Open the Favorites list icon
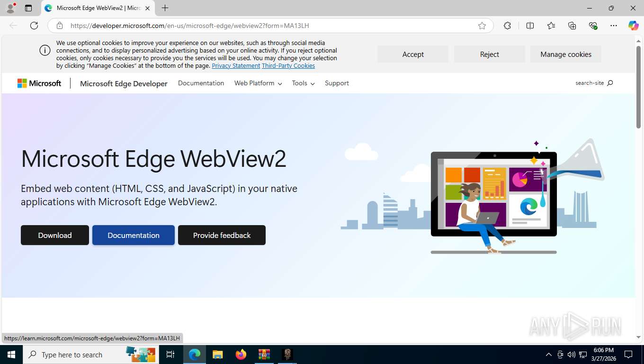644x364 pixels. tap(551, 26)
